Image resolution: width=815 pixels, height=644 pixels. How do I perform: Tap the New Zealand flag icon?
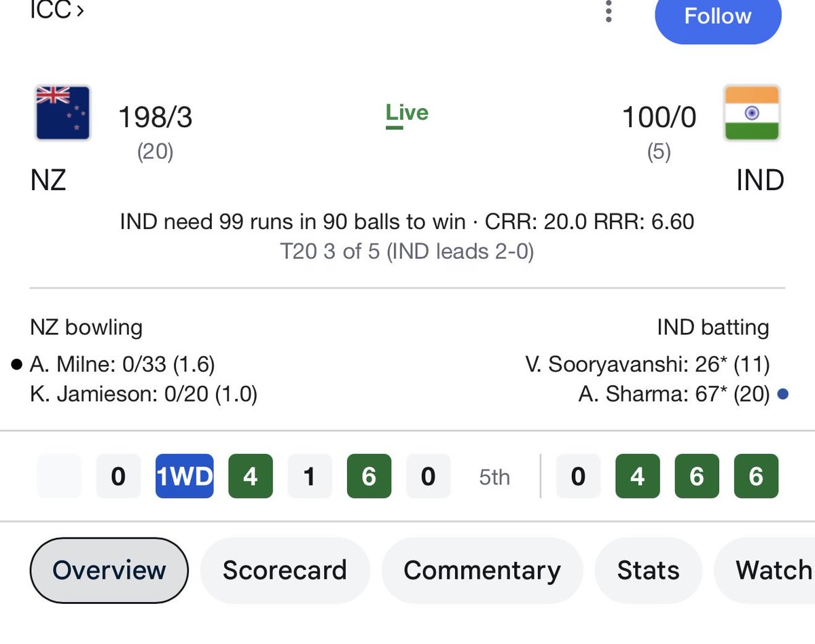point(63,113)
